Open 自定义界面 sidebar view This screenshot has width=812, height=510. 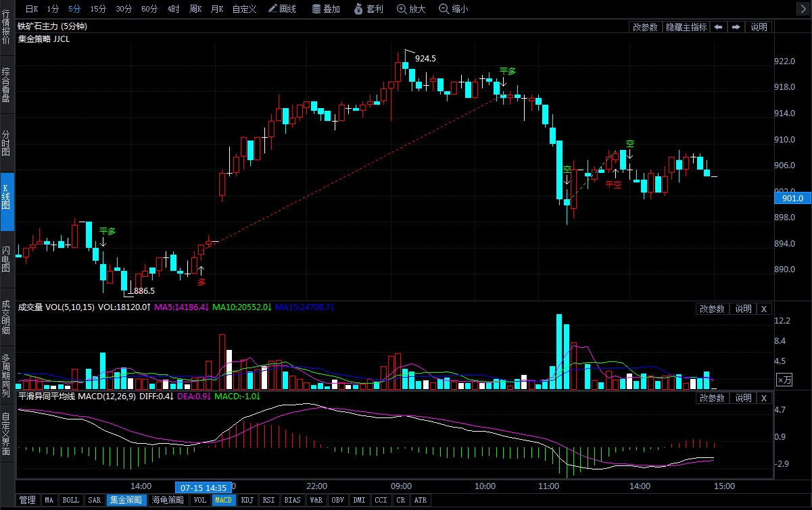[x=6, y=434]
